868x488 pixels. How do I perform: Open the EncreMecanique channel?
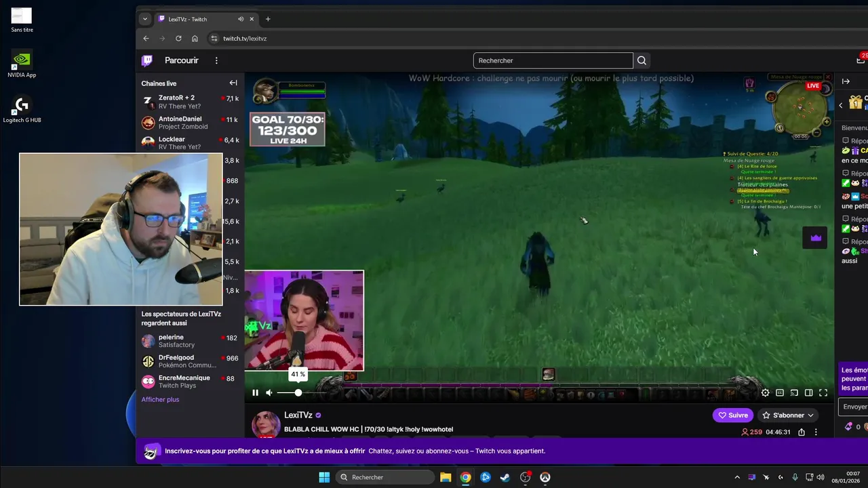[x=190, y=382]
